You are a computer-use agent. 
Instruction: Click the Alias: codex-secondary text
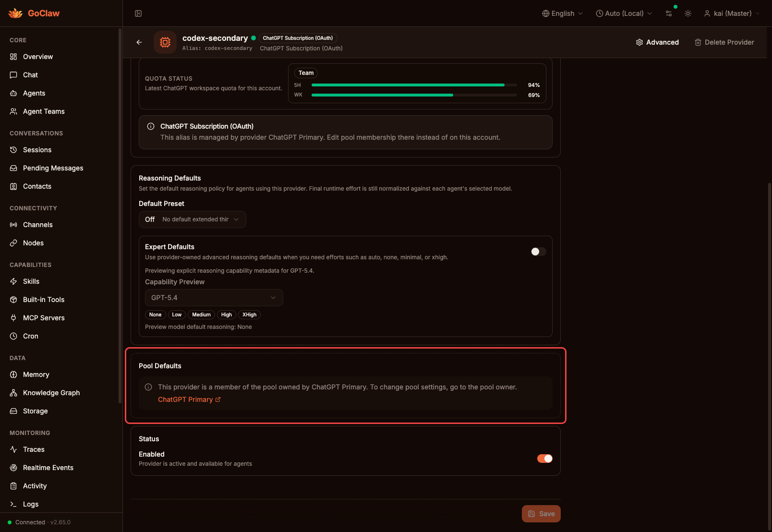(x=217, y=48)
